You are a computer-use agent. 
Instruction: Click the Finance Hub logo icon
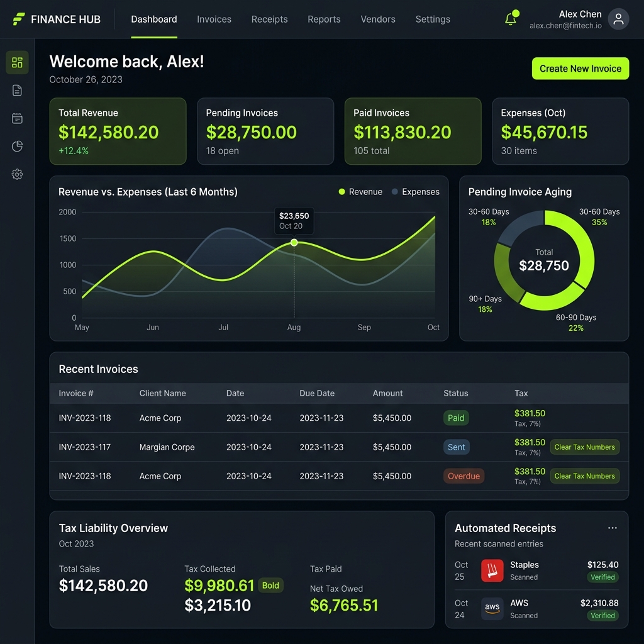(x=19, y=19)
